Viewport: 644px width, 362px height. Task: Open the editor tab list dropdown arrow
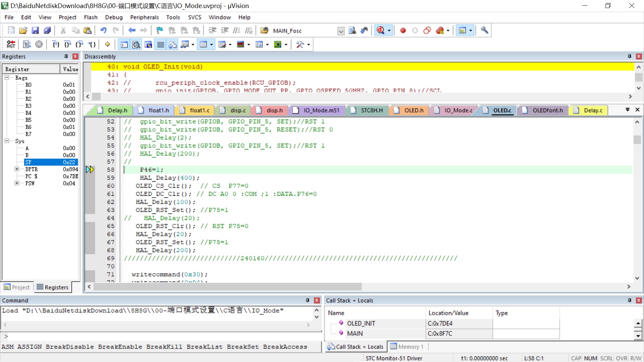(x=627, y=110)
